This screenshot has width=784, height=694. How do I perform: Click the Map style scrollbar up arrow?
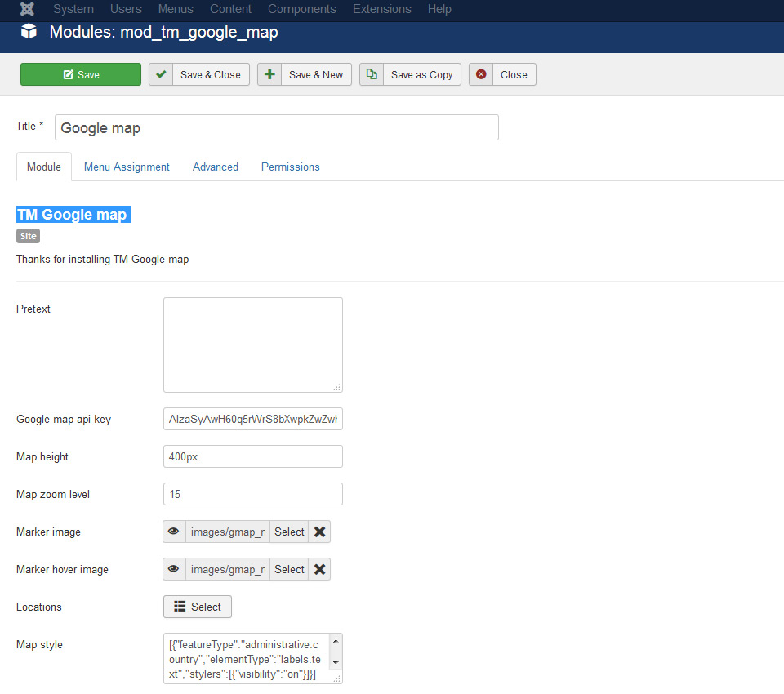336,641
